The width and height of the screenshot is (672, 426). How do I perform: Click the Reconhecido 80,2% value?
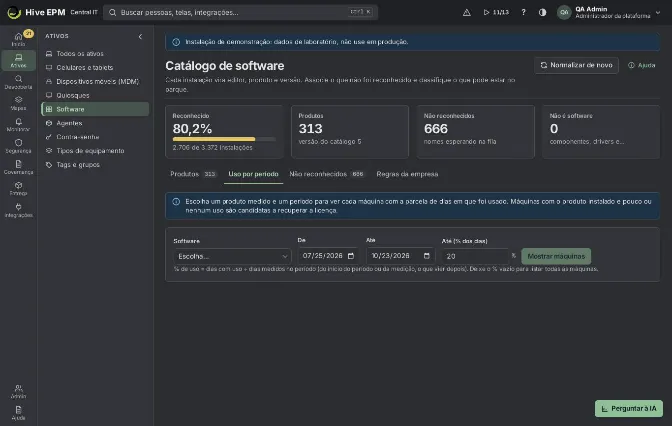click(x=192, y=129)
